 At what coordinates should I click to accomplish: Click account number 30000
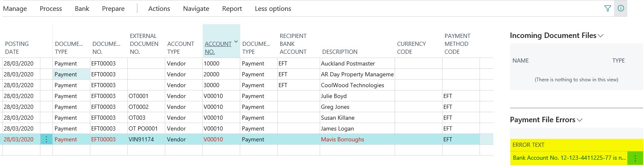click(212, 85)
